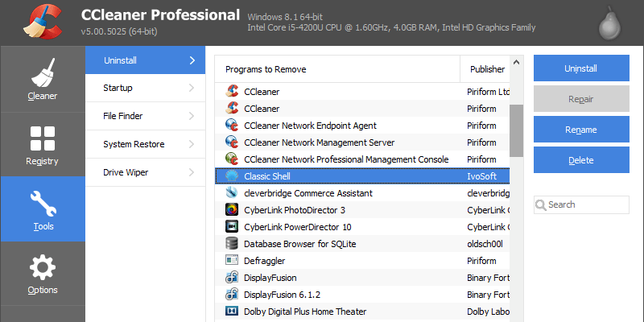Click the Classic Shell shell icon
The image size is (644, 322).
pos(232,176)
